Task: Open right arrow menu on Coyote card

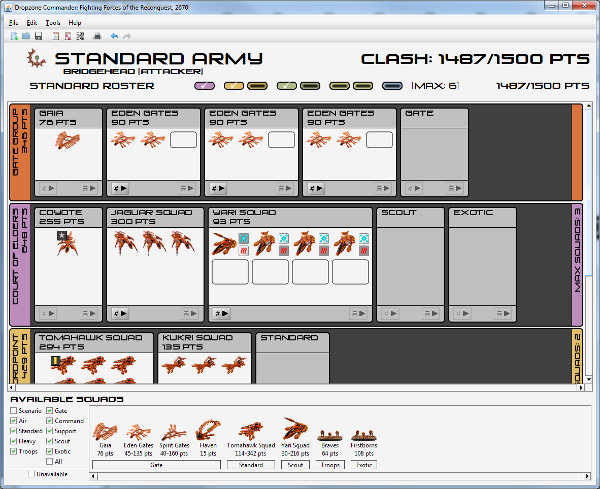Action: click(x=89, y=314)
